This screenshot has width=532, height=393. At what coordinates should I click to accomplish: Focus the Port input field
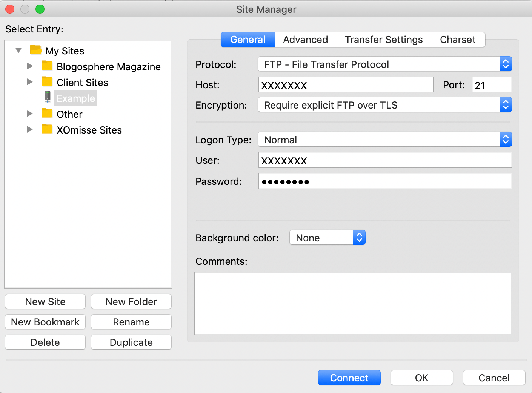[x=492, y=85]
